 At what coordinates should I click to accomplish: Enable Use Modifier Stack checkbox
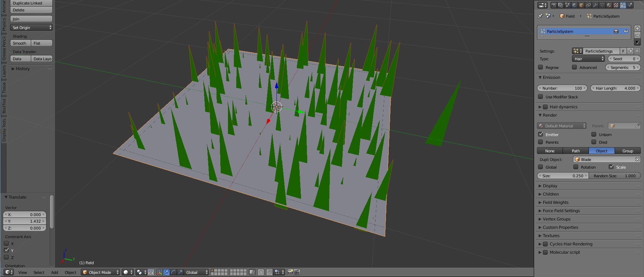tap(540, 97)
